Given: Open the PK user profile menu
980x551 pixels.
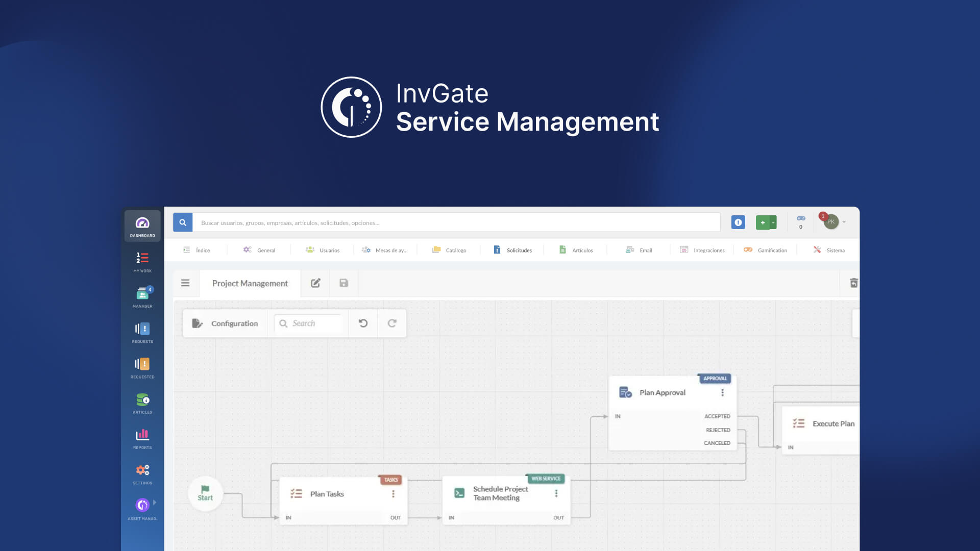Looking at the screenshot, I should click(831, 222).
